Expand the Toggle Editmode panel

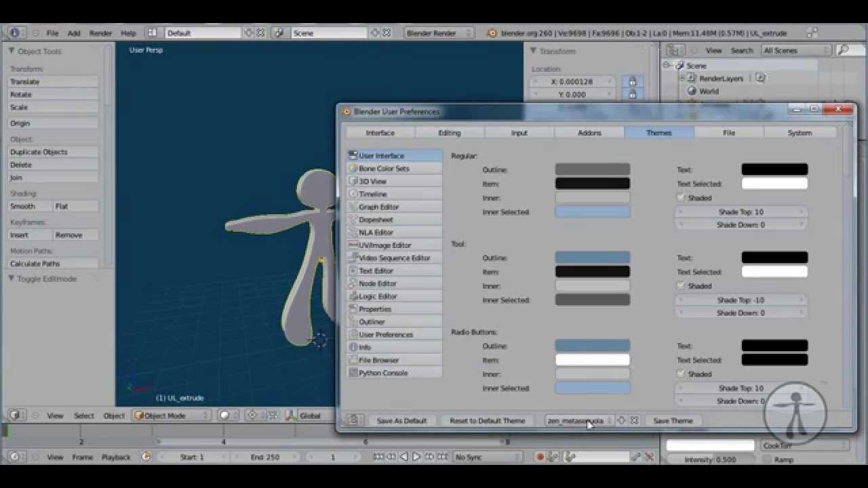(12, 279)
